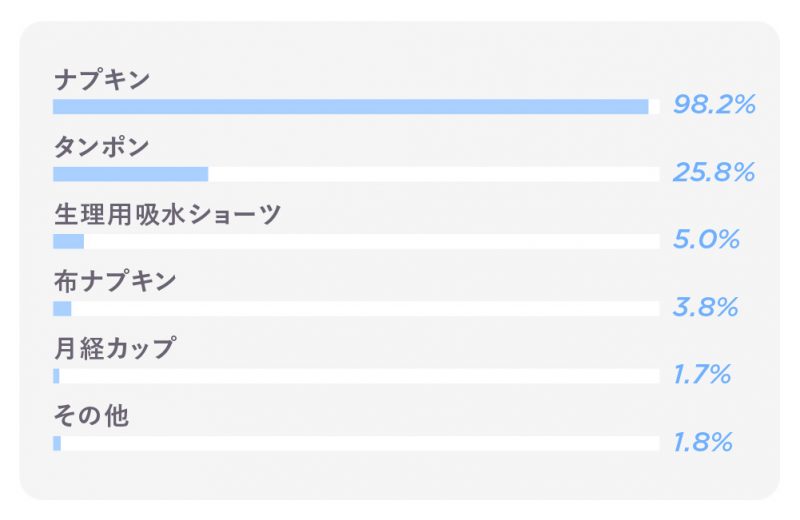Image resolution: width=800 pixels, height=520 pixels.
Task: Click the empty white track of 月経カップ bar
Action: [x=359, y=376]
